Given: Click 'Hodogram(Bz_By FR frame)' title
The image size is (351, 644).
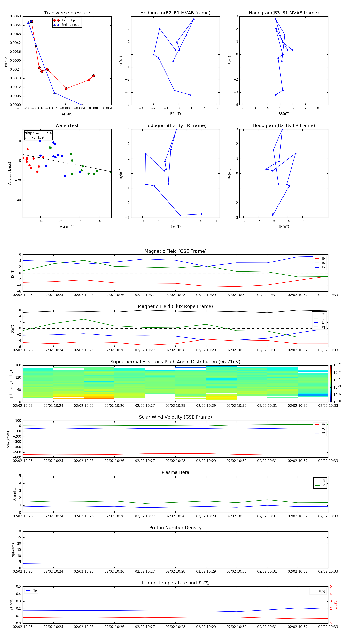Looking at the screenshot, I should pyautogui.click(x=175, y=125).
